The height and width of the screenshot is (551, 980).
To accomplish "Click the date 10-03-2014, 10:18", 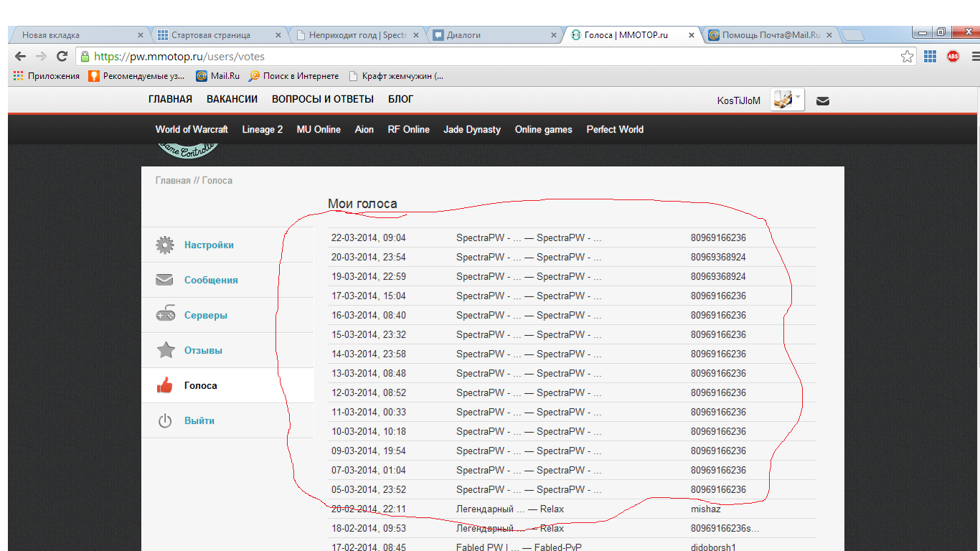I will pyautogui.click(x=368, y=432).
